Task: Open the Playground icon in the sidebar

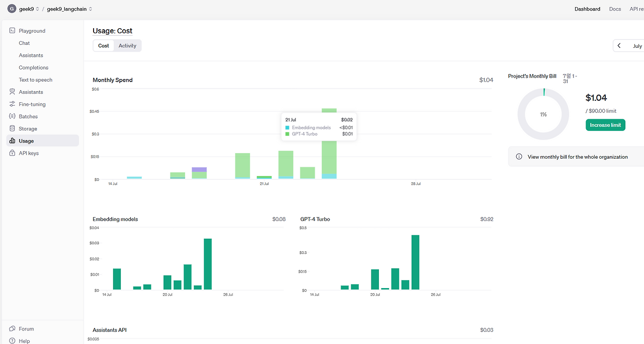Action: pyautogui.click(x=13, y=31)
